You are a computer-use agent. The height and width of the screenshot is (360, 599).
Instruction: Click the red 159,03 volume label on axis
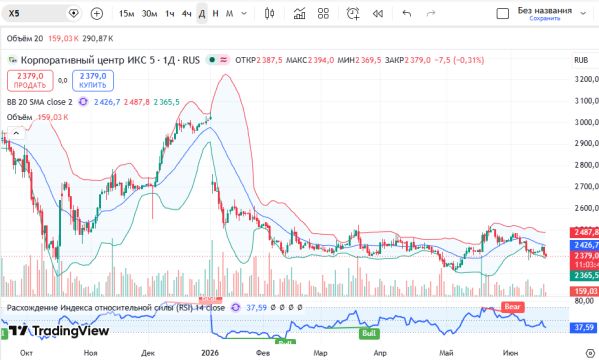click(584, 291)
